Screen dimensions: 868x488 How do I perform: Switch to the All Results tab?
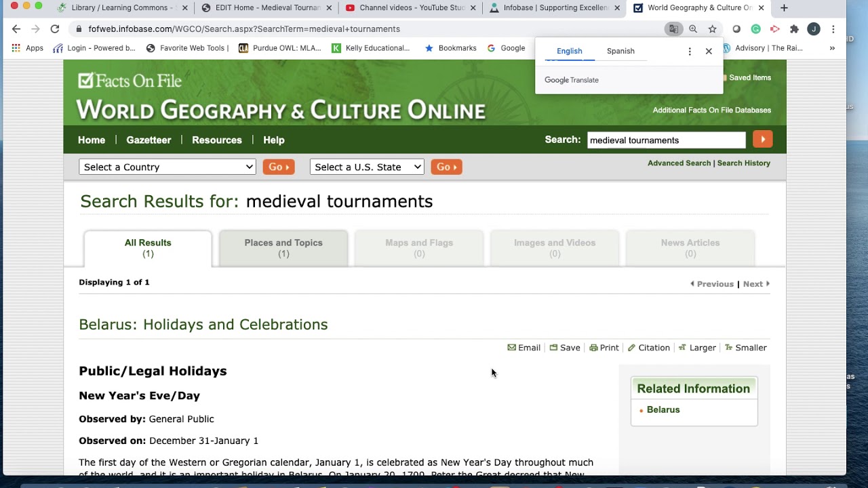pyautogui.click(x=148, y=248)
